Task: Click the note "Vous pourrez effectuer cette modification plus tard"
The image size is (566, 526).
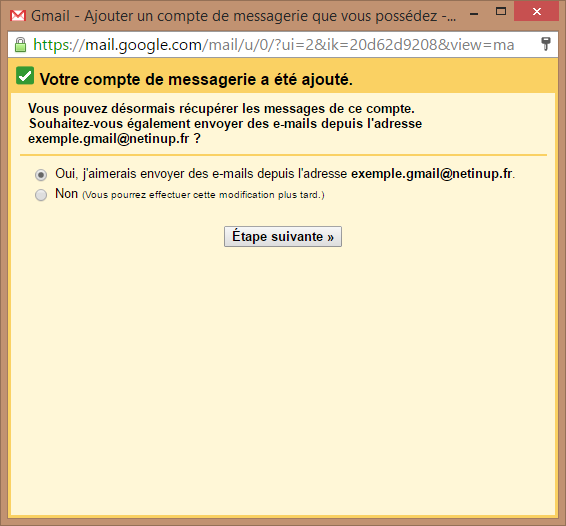Action: pos(204,195)
